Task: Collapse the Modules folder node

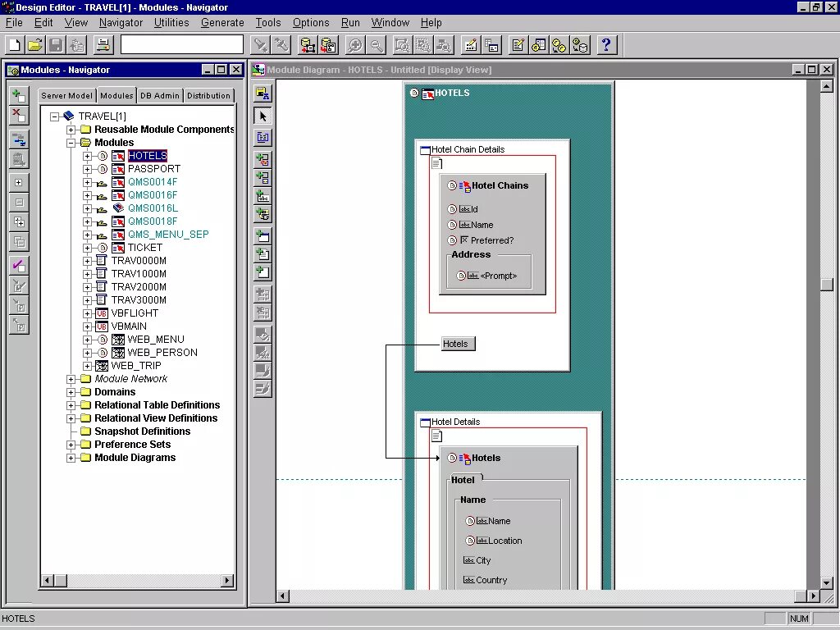Action: [x=71, y=143]
